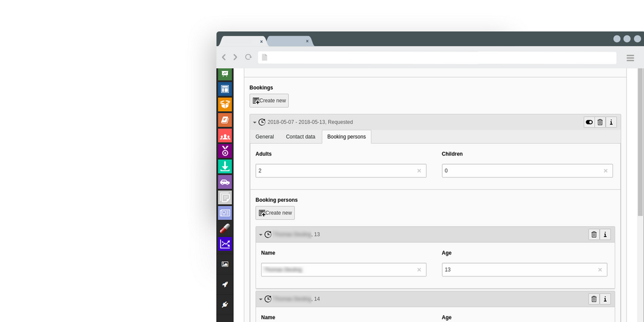Open the green presentation chart module
This screenshot has width=644, height=322.
coord(225,74)
